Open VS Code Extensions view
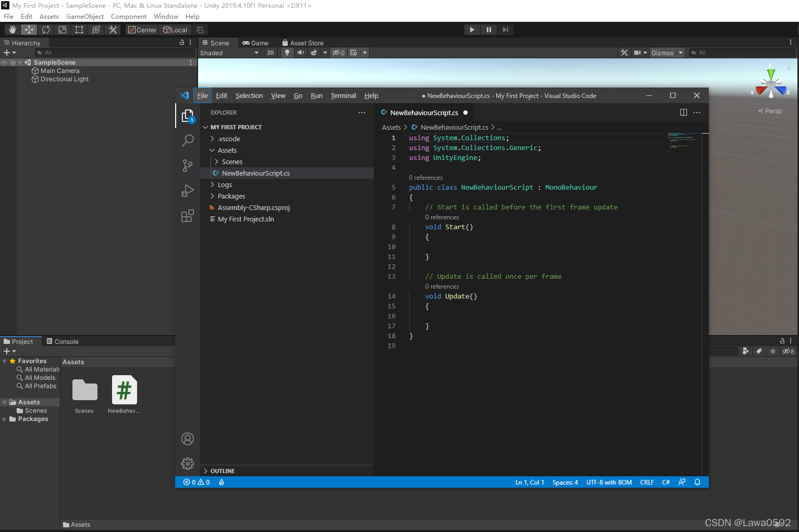The width and height of the screenshot is (799, 532). coord(188,216)
